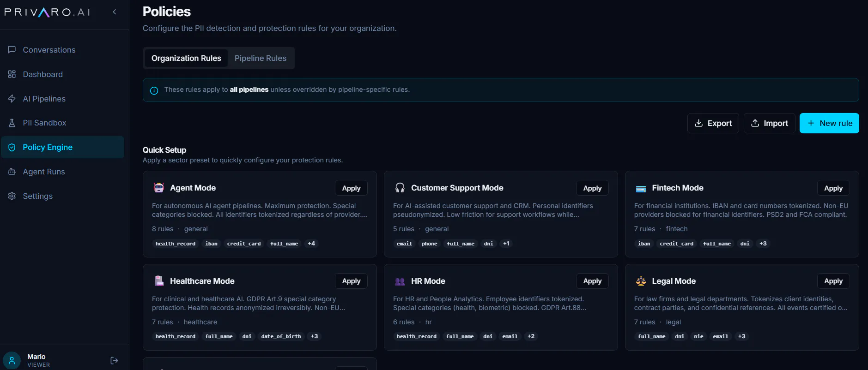
Task: Click the Customer Support headset icon
Action: [400, 188]
